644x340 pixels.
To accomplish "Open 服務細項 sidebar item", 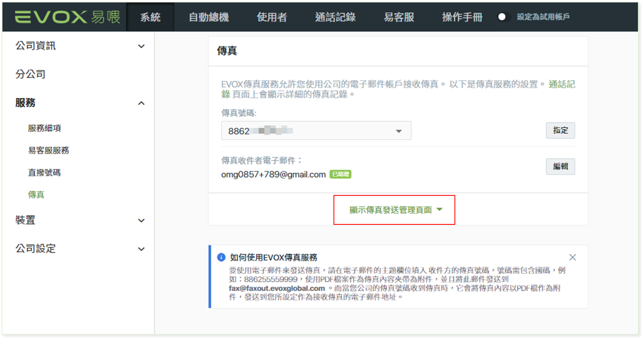I will tap(44, 128).
